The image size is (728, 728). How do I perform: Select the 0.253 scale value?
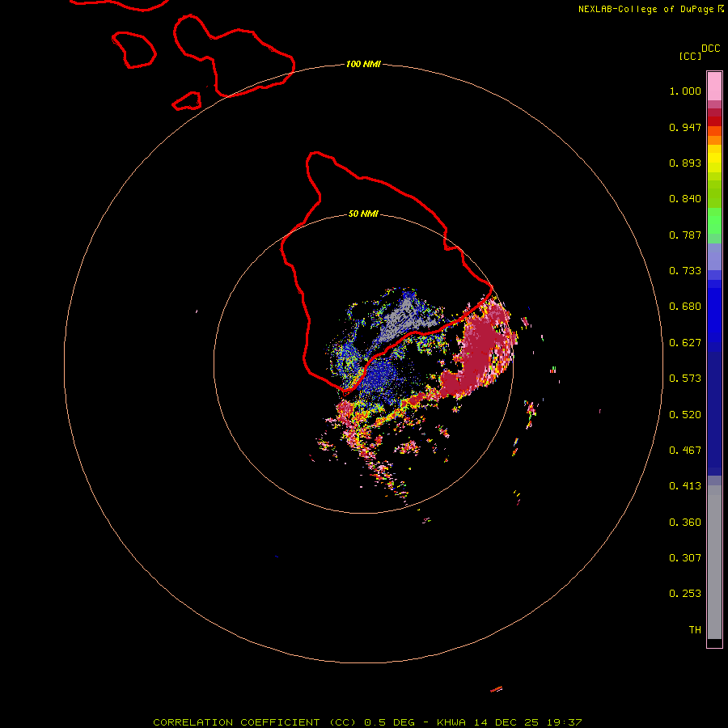pos(685,594)
